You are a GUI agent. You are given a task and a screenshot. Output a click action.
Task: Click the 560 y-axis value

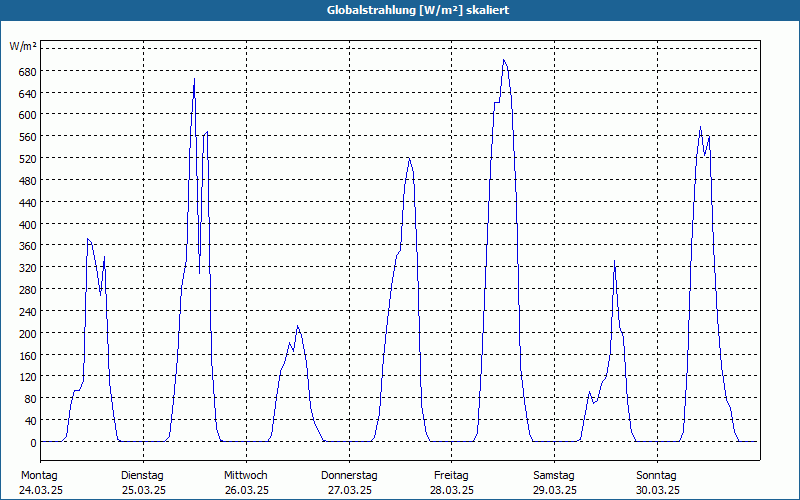(27, 137)
